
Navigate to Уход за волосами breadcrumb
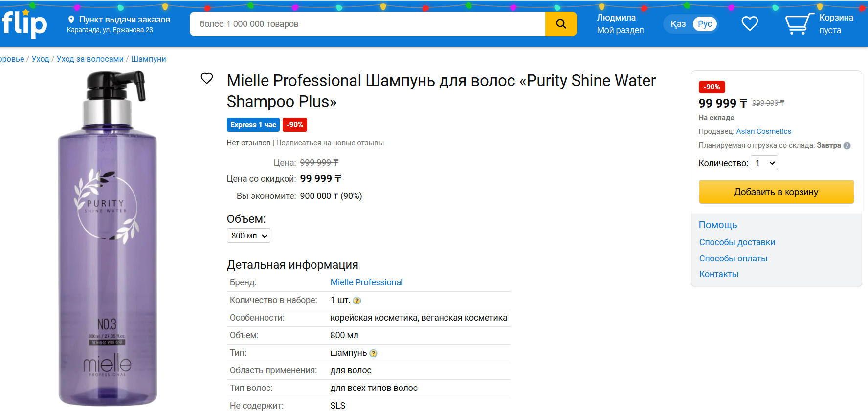[x=90, y=59]
